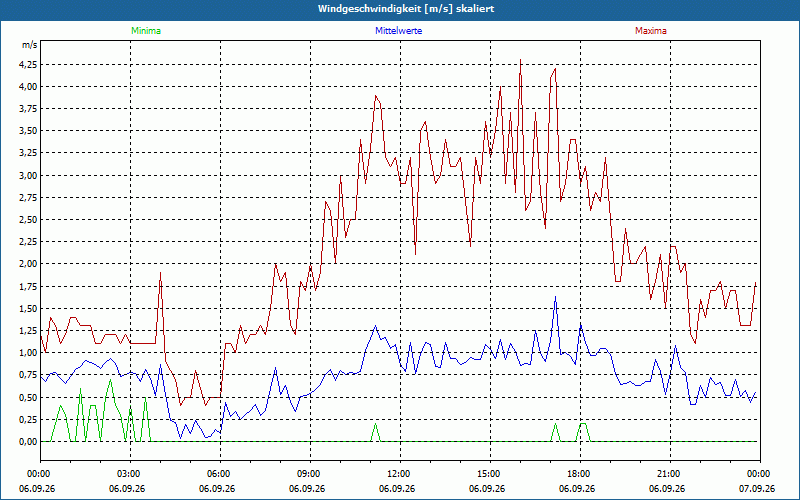Screen dimensions: 800x500
Task: Click the y-axis value '2,50'
Action: pos(28,220)
